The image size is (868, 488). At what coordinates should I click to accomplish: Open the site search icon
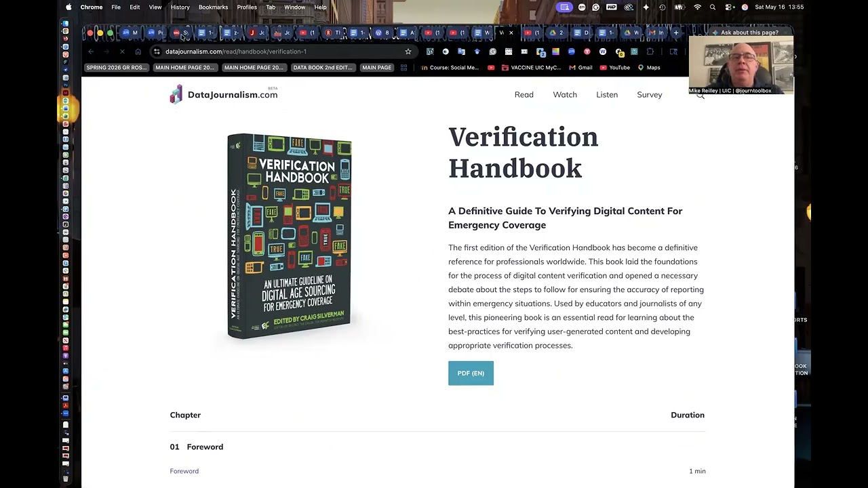tap(701, 96)
